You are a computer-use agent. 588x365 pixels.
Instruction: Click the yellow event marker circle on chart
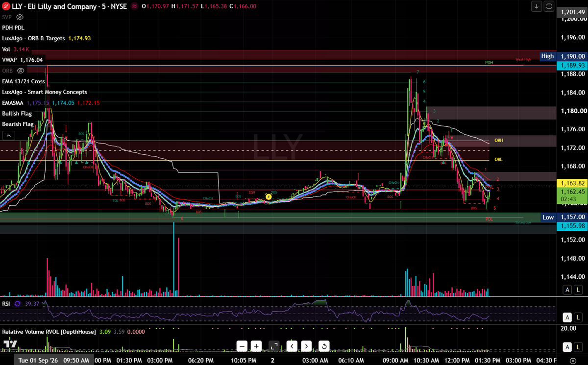click(269, 196)
